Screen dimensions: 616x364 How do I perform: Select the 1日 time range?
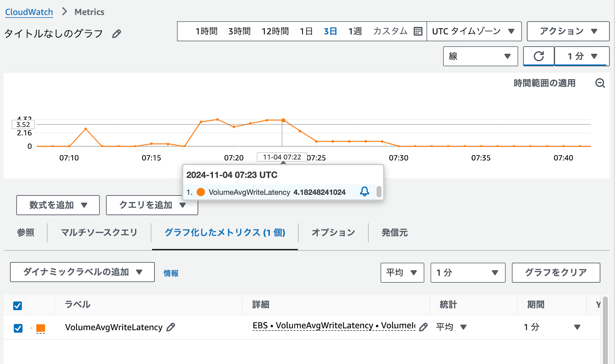coord(306,31)
